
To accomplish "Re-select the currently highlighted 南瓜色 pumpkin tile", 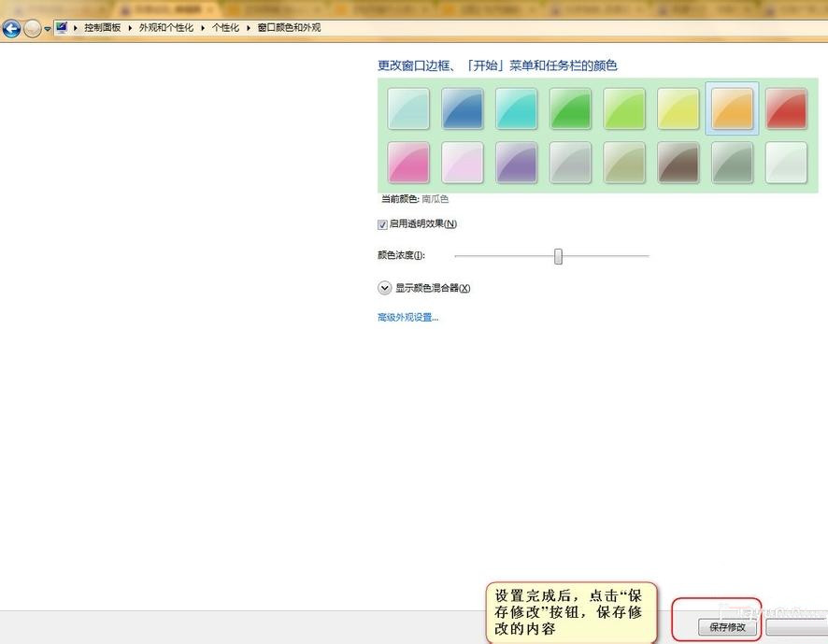I will pyautogui.click(x=733, y=107).
